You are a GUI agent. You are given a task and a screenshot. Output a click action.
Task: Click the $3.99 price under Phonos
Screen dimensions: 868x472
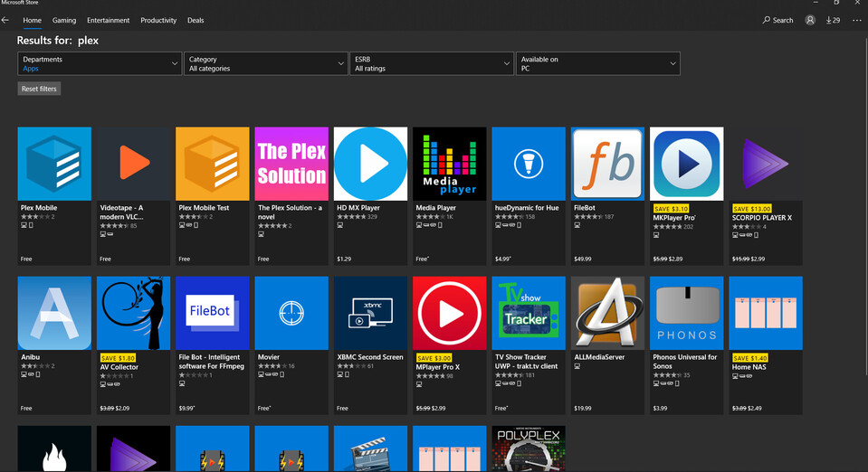(x=660, y=409)
